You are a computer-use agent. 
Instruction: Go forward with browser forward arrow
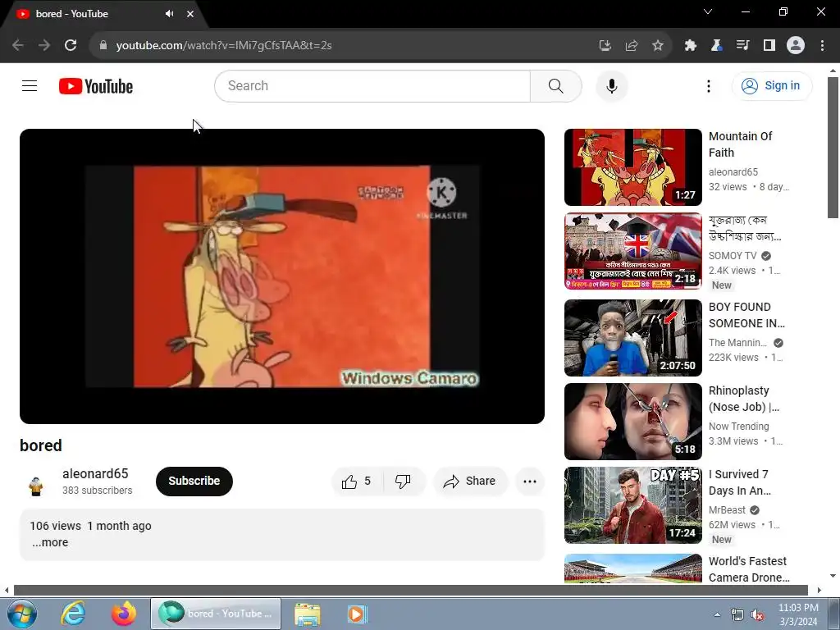click(x=44, y=45)
